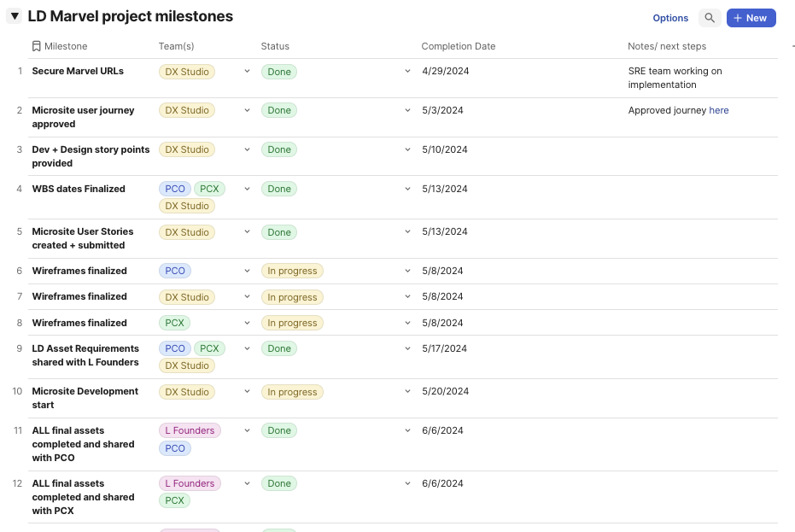Click DX Studio tag in LD Asset Requirements row
Image resolution: width=795 pixels, height=532 pixels.
(x=186, y=365)
